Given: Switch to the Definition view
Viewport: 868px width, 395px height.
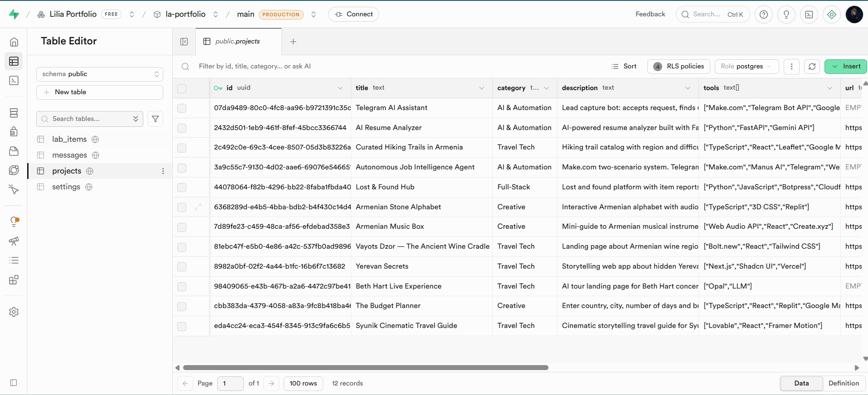Looking at the screenshot, I should click(x=844, y=383).
